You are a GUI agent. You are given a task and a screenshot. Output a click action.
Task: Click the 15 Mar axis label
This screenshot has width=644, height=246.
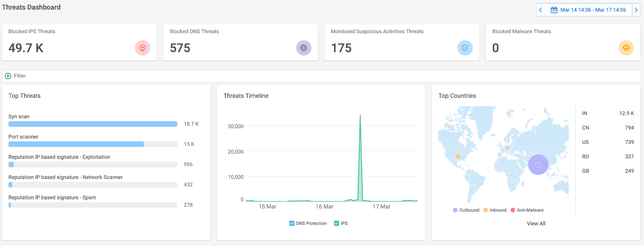(267, 207)
